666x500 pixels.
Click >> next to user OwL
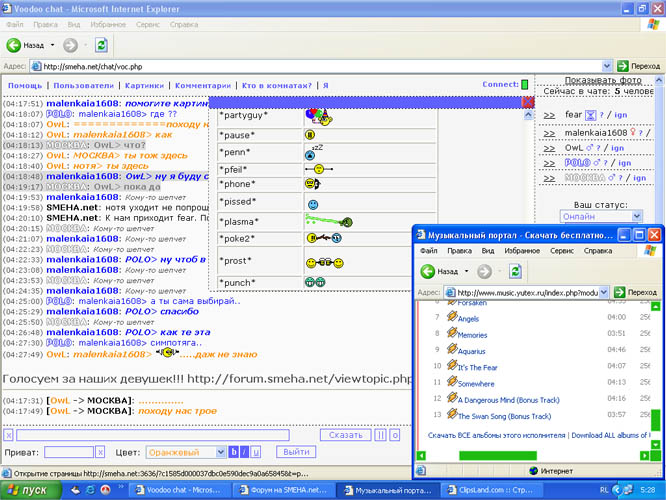[x=549, y=148]
